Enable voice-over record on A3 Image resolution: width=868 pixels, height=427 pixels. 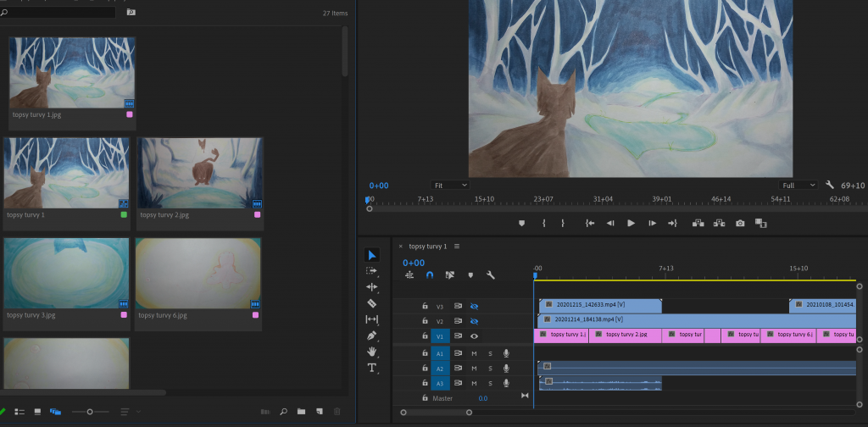point(506,383)
